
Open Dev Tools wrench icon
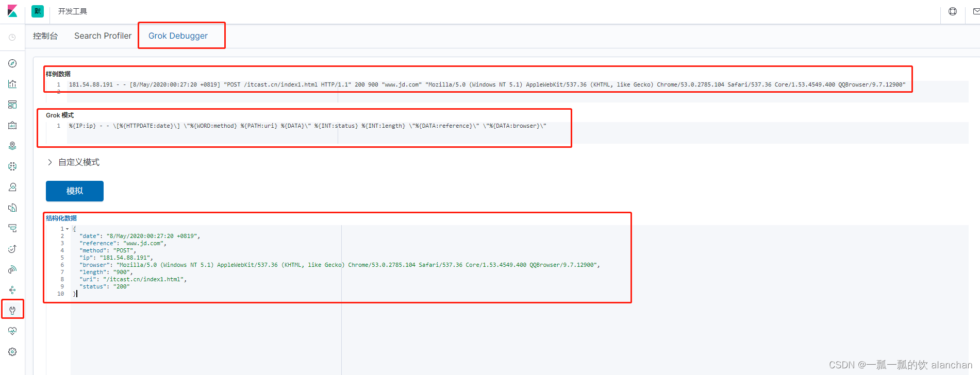coord(12,310)
